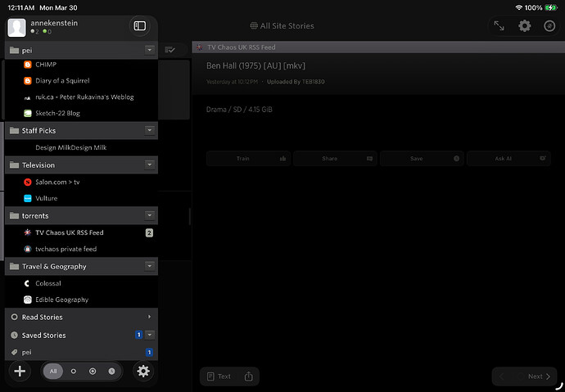
Task: Switch to the saved filter (clock icon)
Action: tap(111, 372)
